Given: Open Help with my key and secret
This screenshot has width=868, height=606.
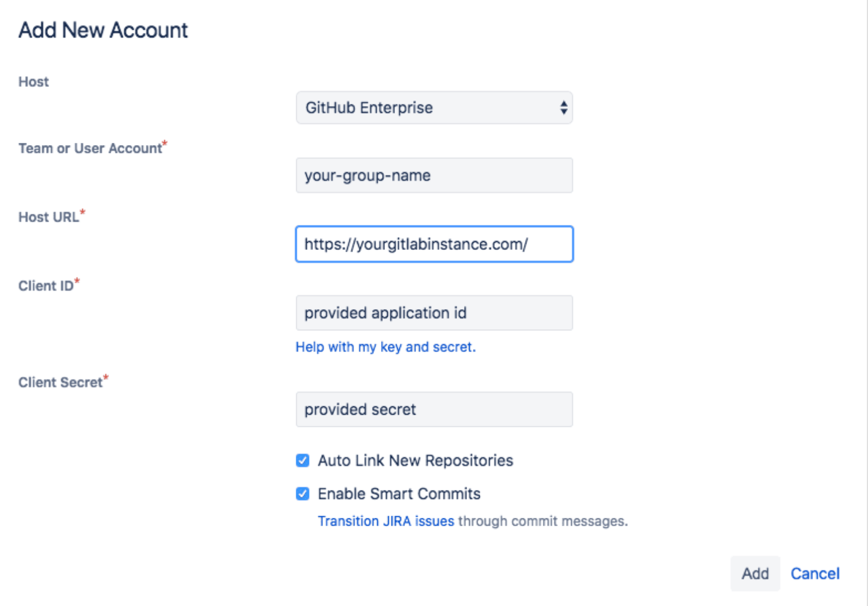Looking at the screenshot, I should point(385,347).
